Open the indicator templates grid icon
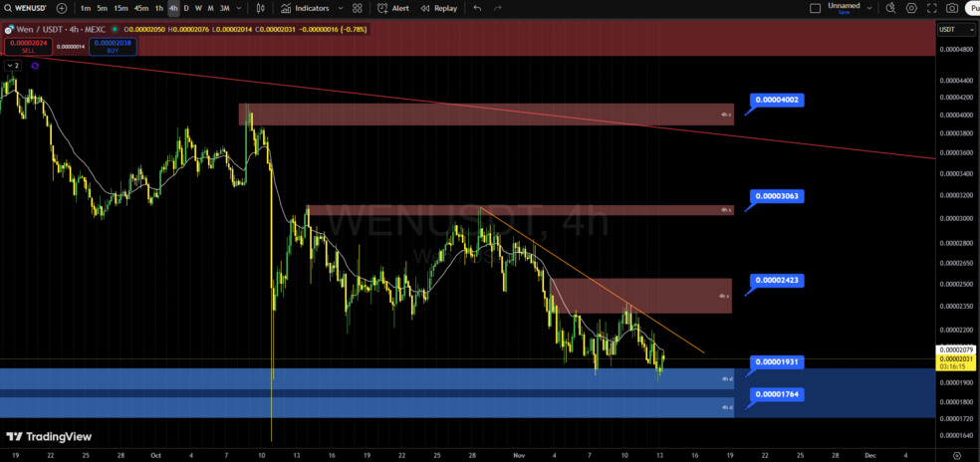980x462 pixels. (358, 8)
